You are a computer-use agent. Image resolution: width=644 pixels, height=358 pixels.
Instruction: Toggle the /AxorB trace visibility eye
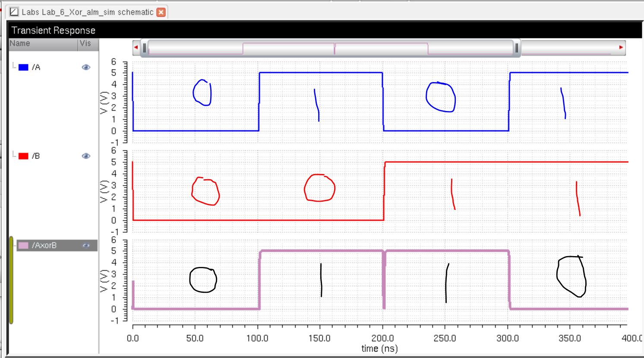(86, 245)
